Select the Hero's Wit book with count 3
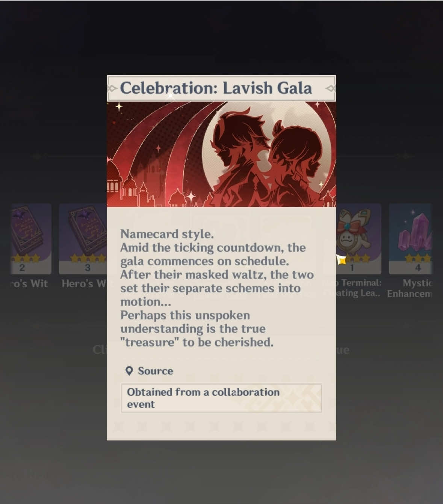443x504 pixels. (83, 239)
